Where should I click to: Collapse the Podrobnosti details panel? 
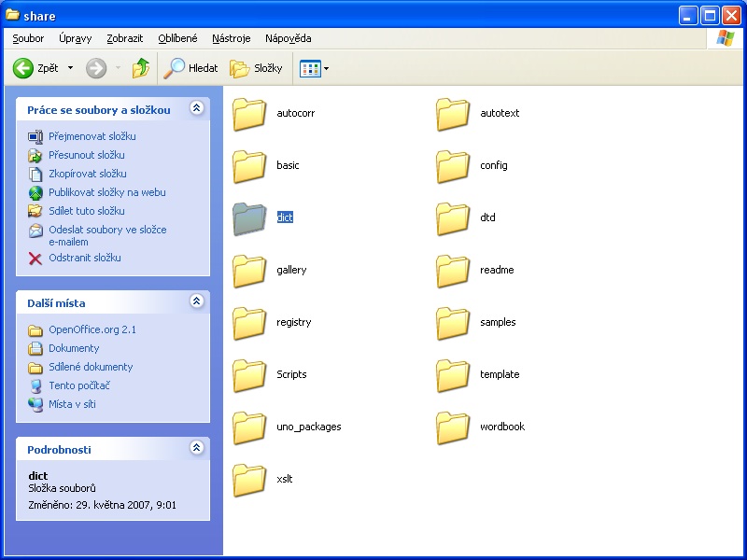click(x=196, y=449)
